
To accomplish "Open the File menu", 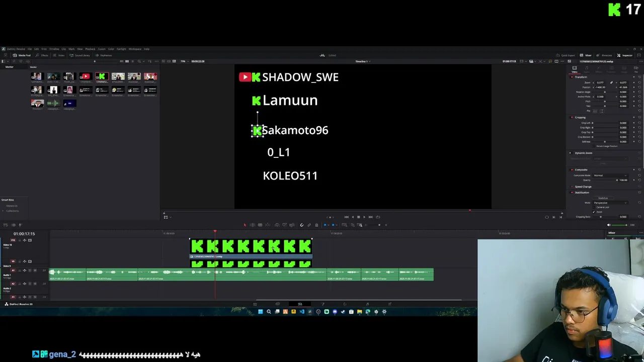I will click(30, 49).
